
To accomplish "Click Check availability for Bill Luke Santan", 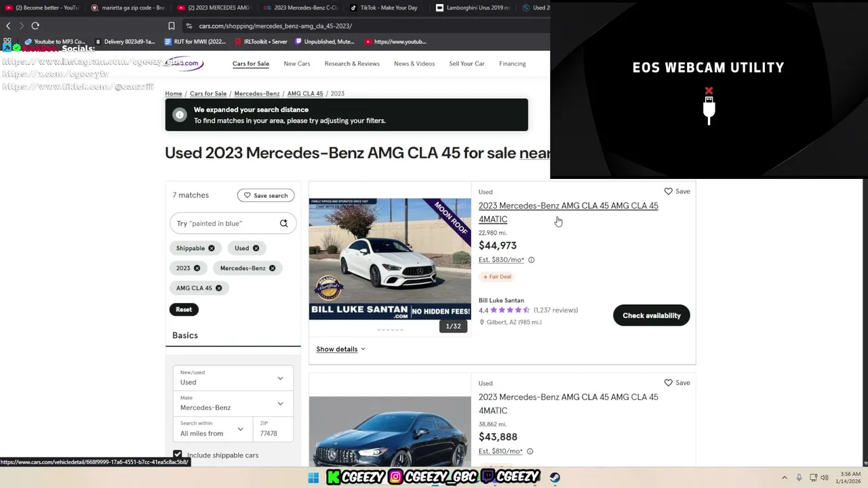I will [x=652, y=315].
